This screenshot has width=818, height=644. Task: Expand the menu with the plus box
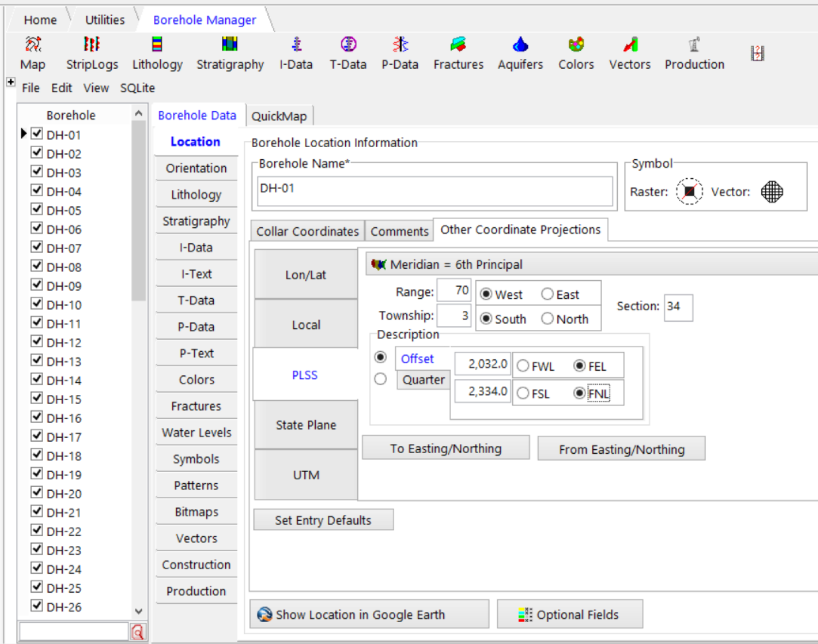point(10,82)
